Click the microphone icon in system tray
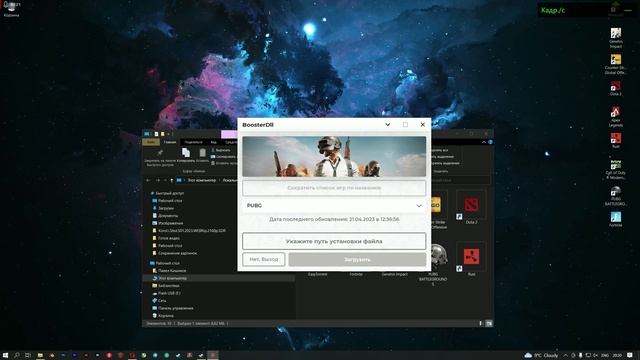 [580, 356]
